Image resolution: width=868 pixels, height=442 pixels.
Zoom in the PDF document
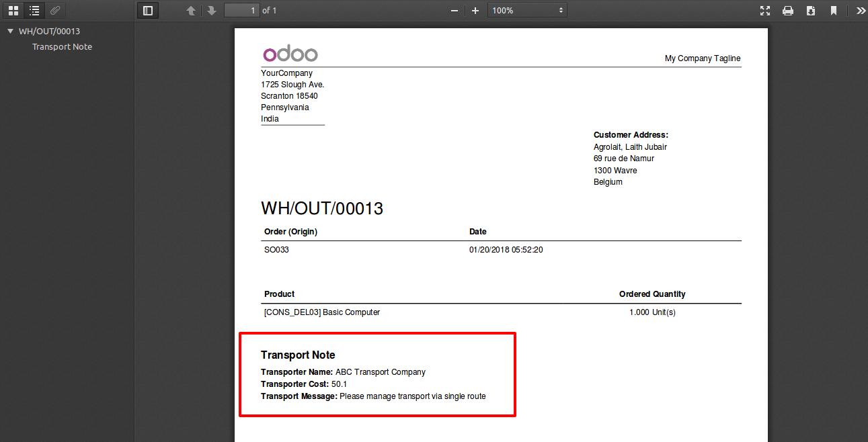475,10
